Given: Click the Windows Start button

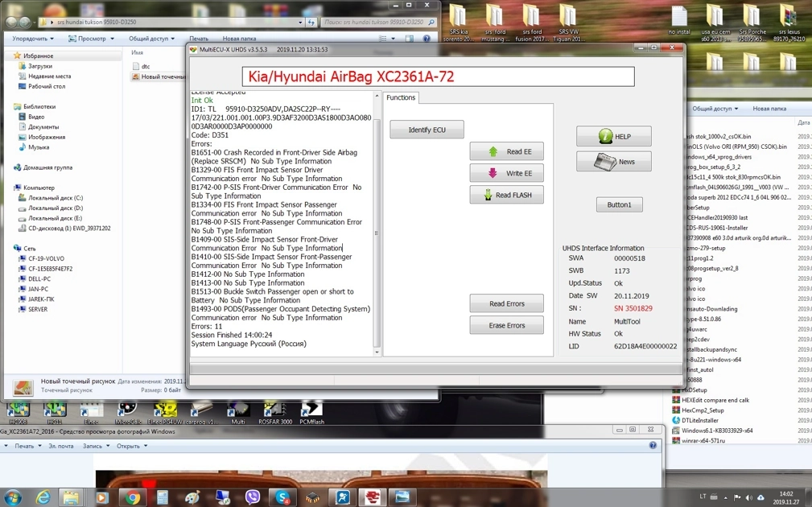Looking at the screenshot, I should click(x=12, y=497).
